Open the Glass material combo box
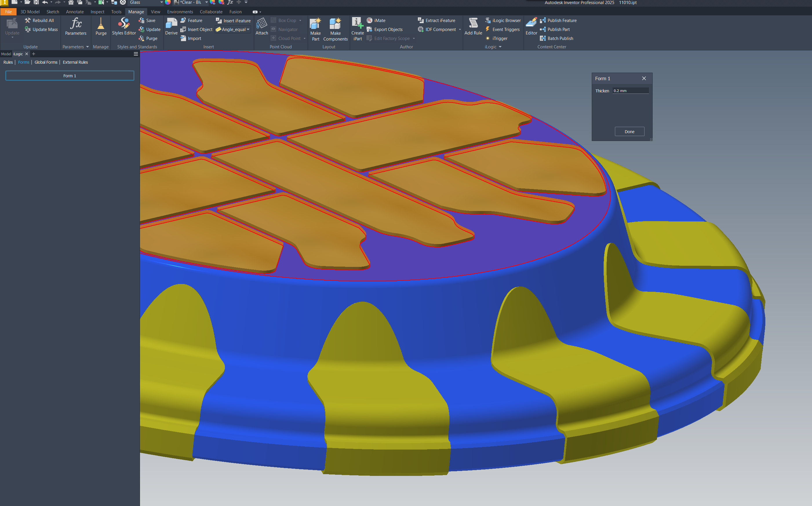Screen dimensions: 812x506 [x=146, y=2]
